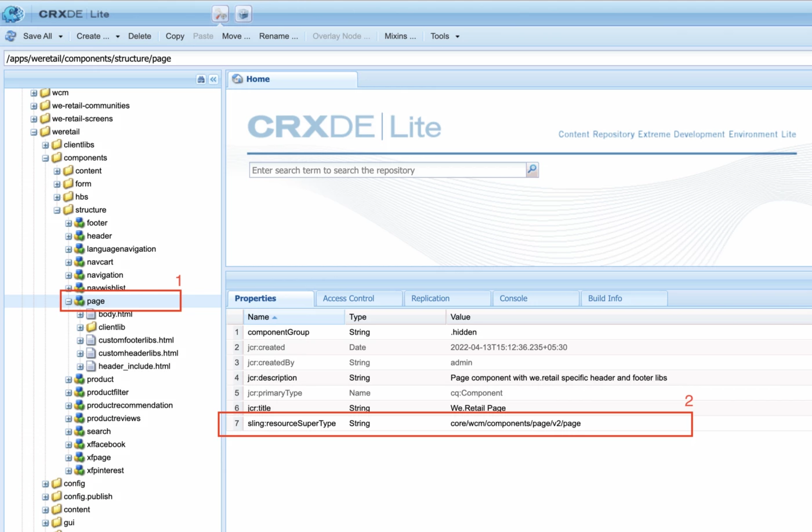Click the weretail folder icon
812x532 pixels.
(x=45, y=132)
